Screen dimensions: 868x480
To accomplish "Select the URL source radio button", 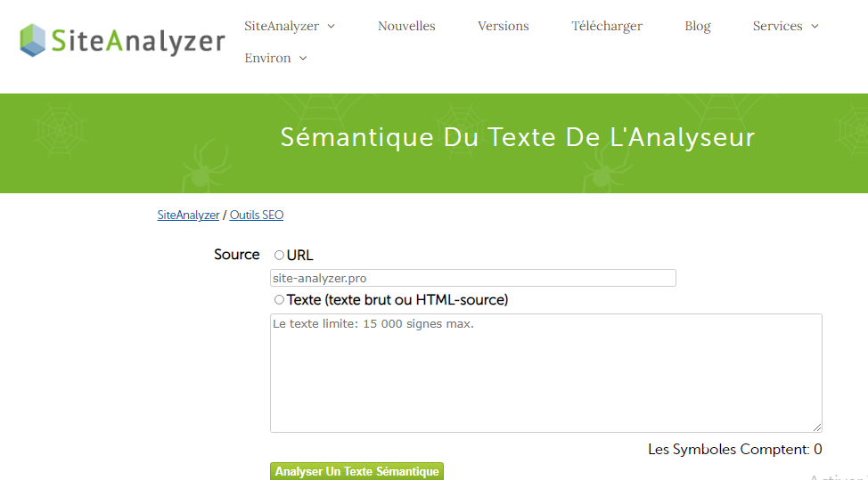I will [279, 255].
